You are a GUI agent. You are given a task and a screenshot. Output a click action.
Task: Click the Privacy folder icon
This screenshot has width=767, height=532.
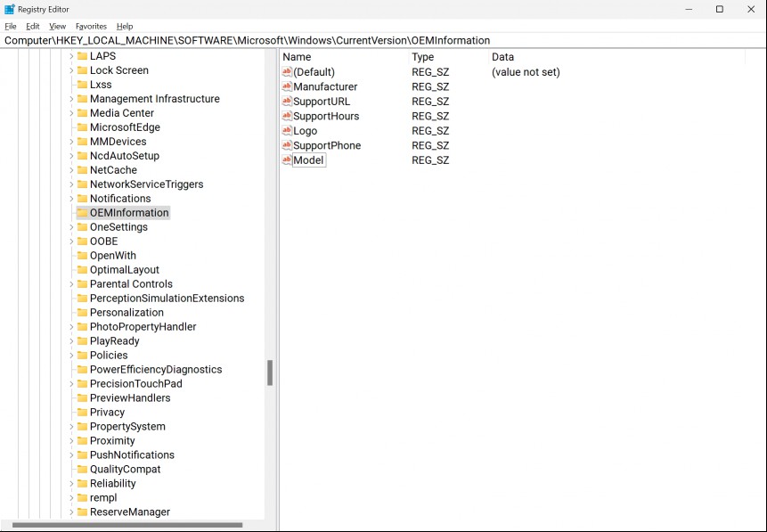[x=82, y=412]
